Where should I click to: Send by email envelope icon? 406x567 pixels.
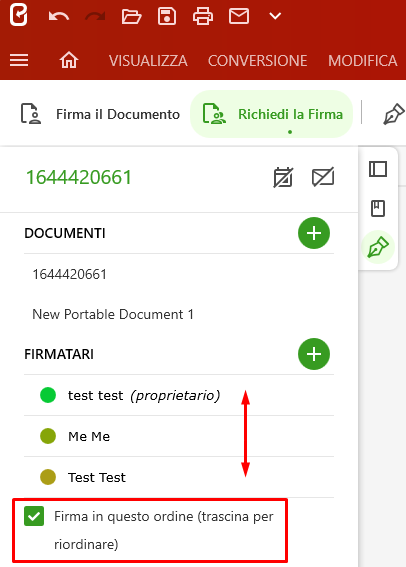(239, 17)
